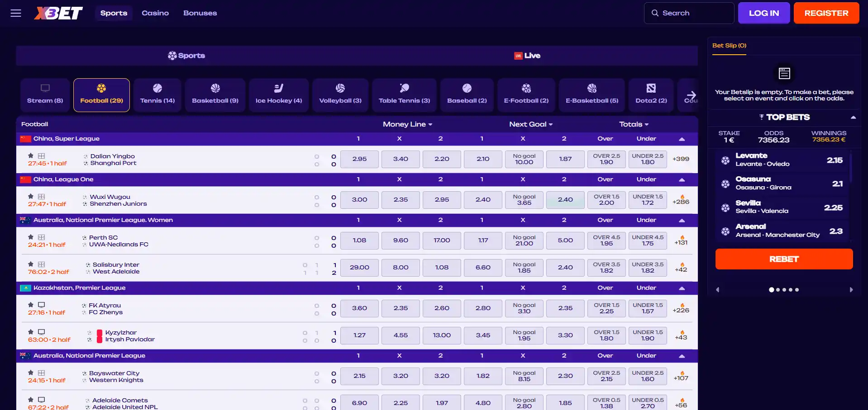Collapse the Kazakhstan, Premier League section

[x=682, y=288]
